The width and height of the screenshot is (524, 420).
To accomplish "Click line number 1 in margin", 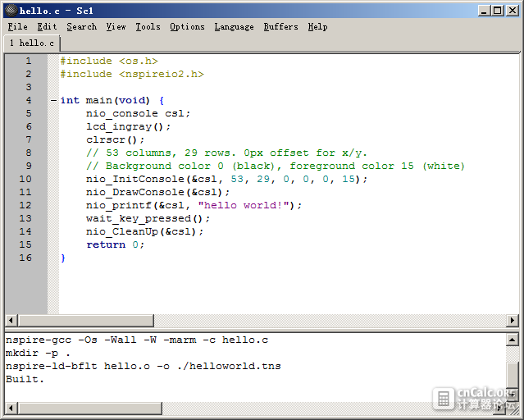I will pyautogui.click(x=29, y=61).
